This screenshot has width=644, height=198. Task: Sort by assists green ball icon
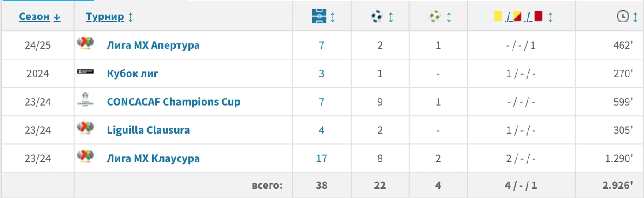(x=434, y=17)
